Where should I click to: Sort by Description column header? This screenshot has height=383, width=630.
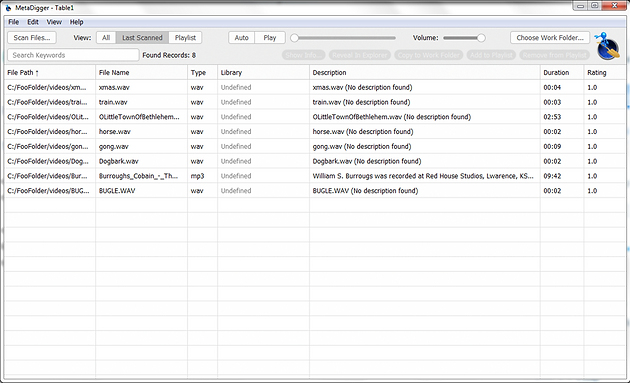[x=425, y=73]
